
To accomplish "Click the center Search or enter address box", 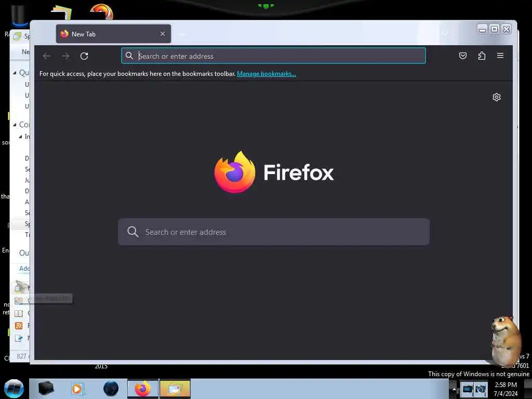I will pyautogui.click(x=273, y=232).
